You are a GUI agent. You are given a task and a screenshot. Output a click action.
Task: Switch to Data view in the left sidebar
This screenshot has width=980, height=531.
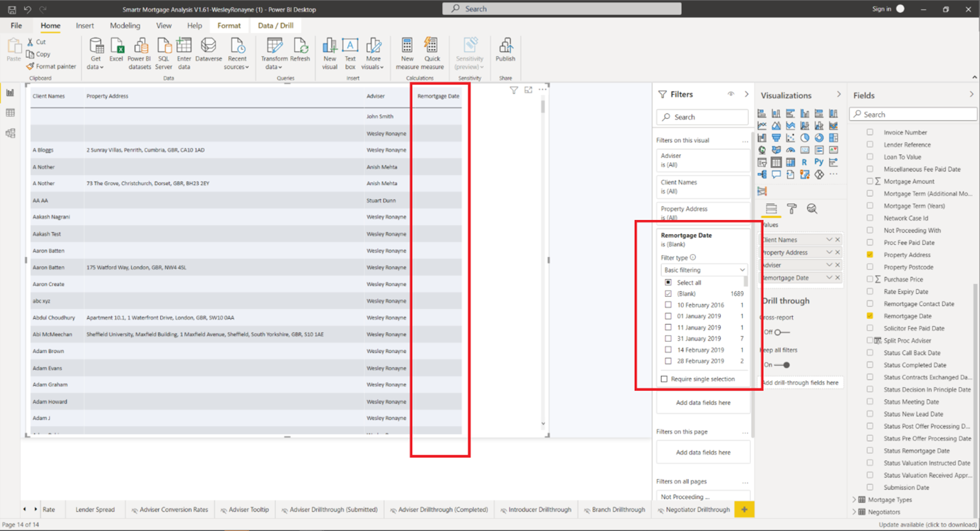[10, 112]
